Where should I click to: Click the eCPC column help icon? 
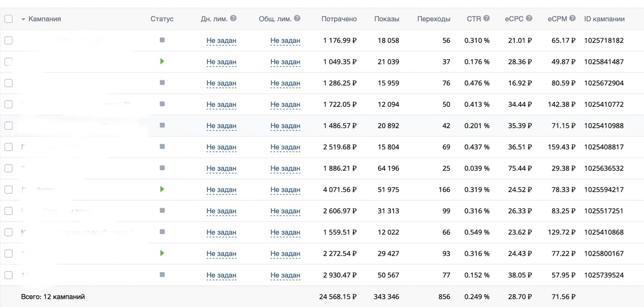529,18
